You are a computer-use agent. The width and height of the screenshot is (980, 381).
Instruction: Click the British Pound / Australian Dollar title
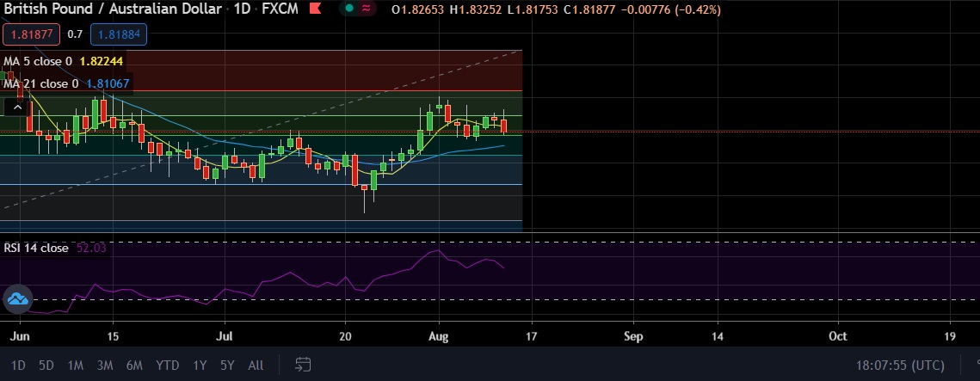pos(113,9)
